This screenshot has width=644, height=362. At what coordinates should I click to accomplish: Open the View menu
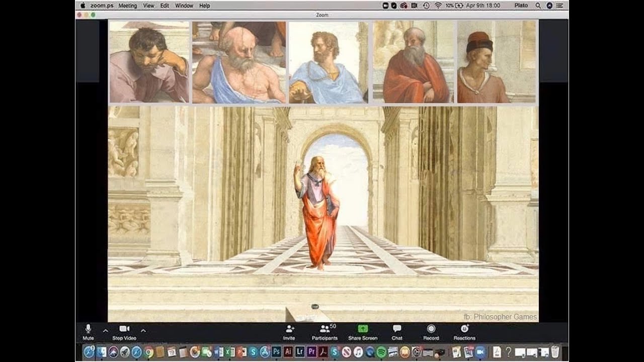[x=148, y=6]
